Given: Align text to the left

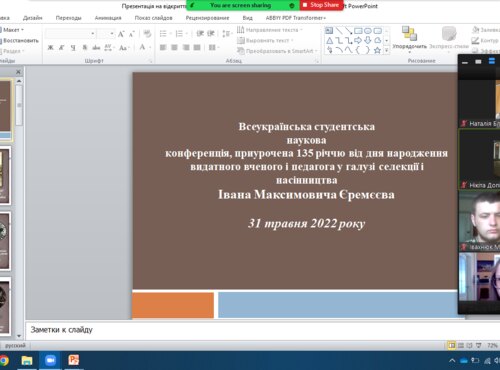Looking at the screenshot, I should coord(163,48).
